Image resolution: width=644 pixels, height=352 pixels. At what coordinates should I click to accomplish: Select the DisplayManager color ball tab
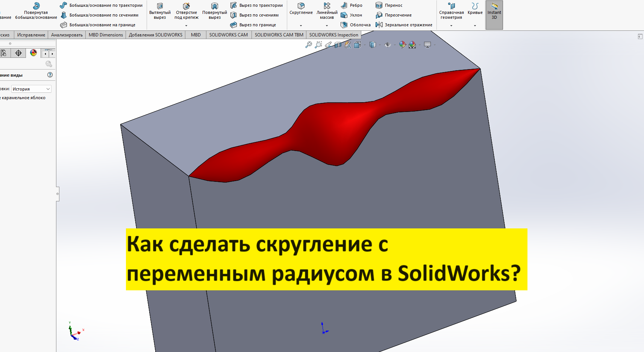pyautogui.click(x=33, y=53)
